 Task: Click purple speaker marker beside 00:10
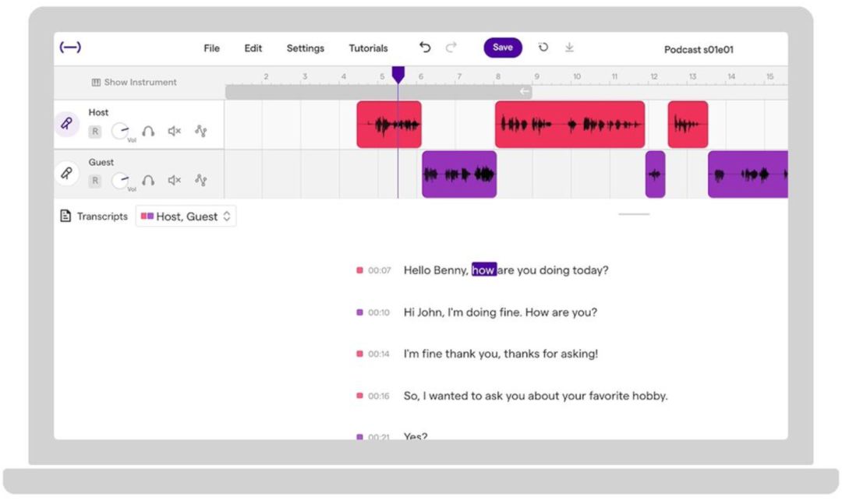click(359, 312)
